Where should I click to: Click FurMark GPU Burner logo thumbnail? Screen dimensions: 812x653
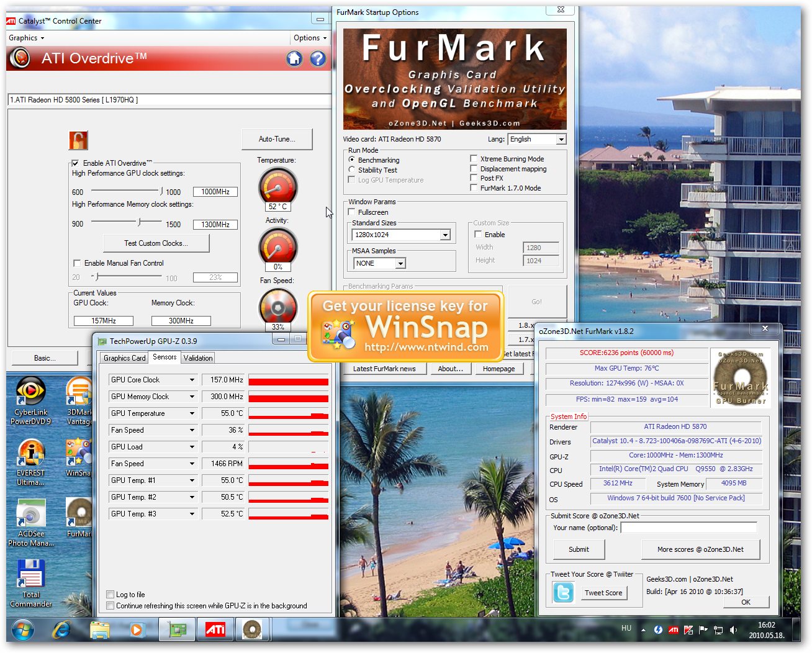point(741,377)
